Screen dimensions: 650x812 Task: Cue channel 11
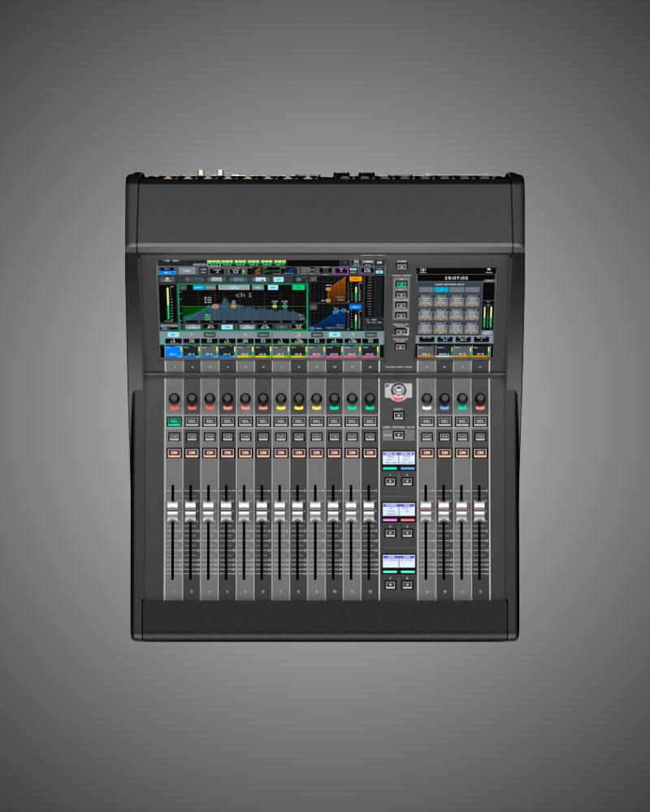[x=352, y=437]
